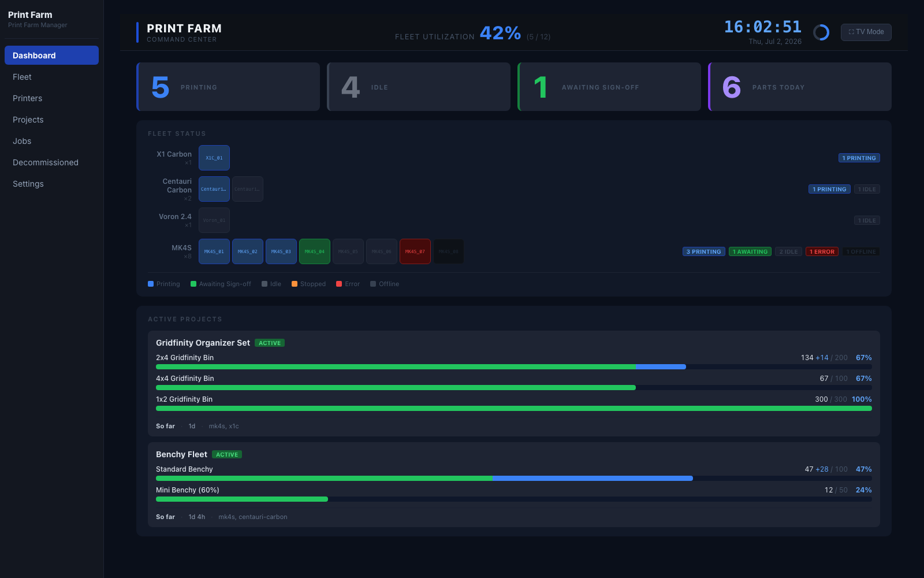924x578 pixels.
Task: Click the 2x4 Gridfinity Bin progress bar
Action: [514, 367]
